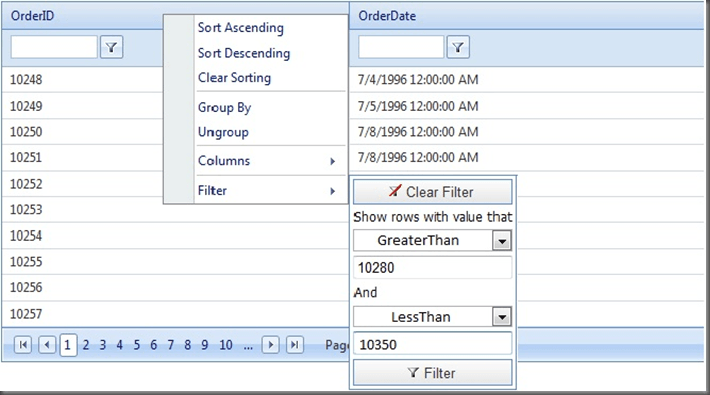710x395 pixels.
Task: Click the OrderID column filter funnel icon
Action: click(x=111, y=47)
